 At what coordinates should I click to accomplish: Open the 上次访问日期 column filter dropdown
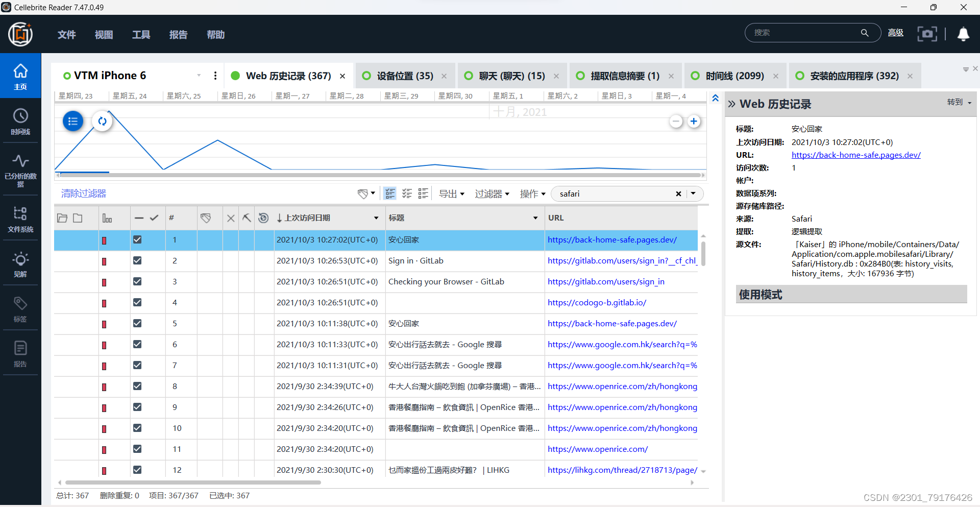point(376,218)
